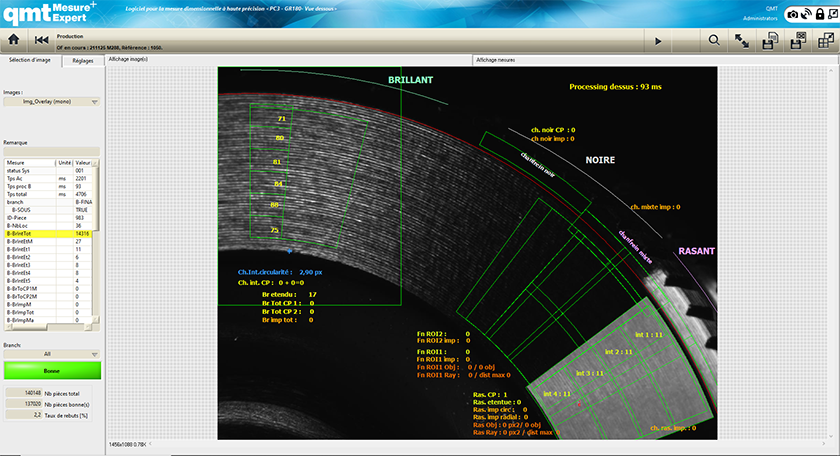840x456 pixels.
Task: Click the skip-to-start icon
Action: [41, 40]
